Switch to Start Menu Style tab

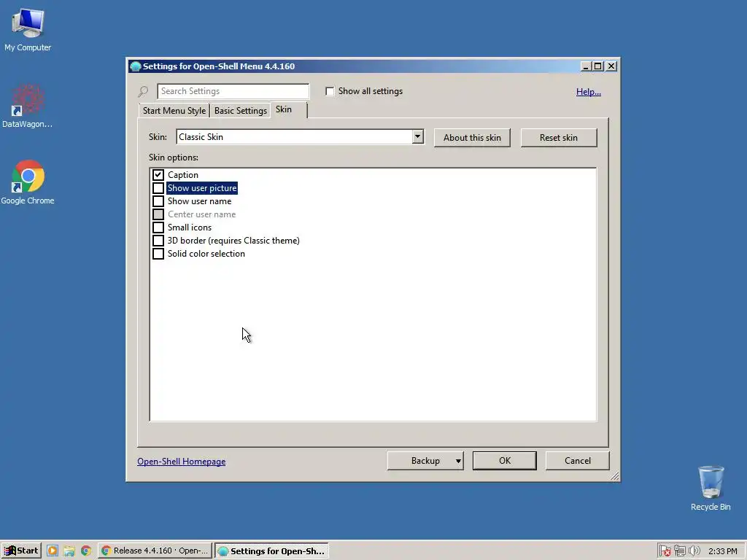(x=174, y=111)
